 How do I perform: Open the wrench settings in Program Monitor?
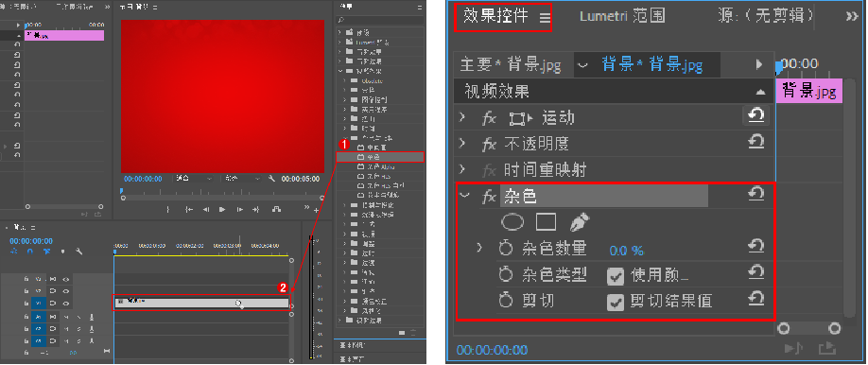[271, 179]
